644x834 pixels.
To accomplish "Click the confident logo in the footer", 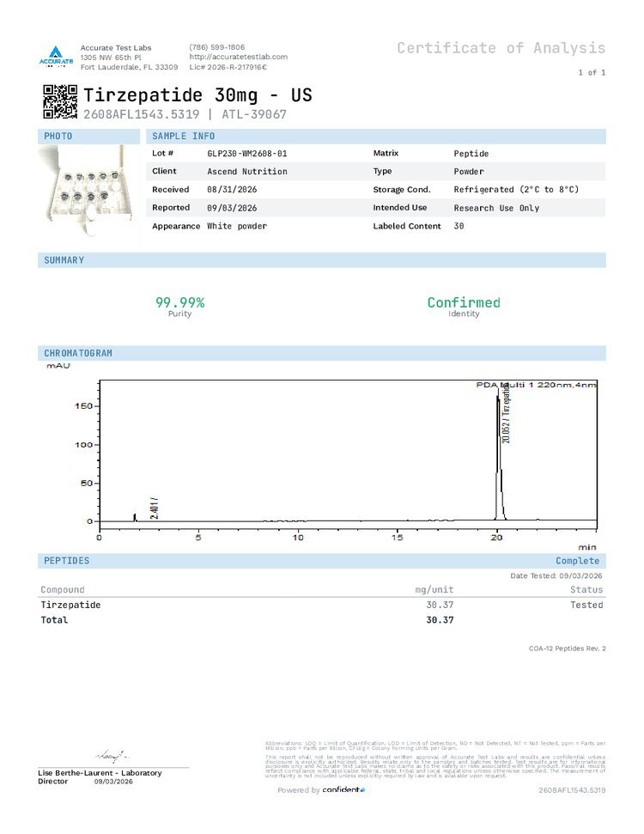I will 343,790.
